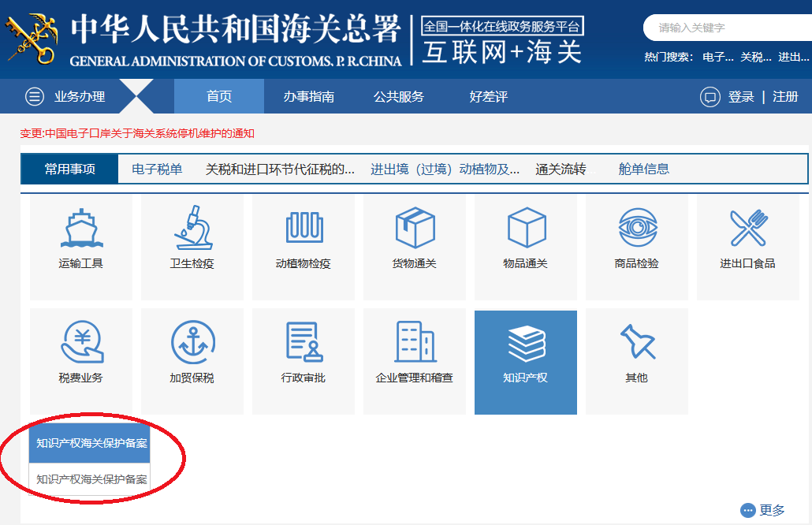Open the 物品通关 cube icon
Viewport: 812px width, 525px height.
526,228
